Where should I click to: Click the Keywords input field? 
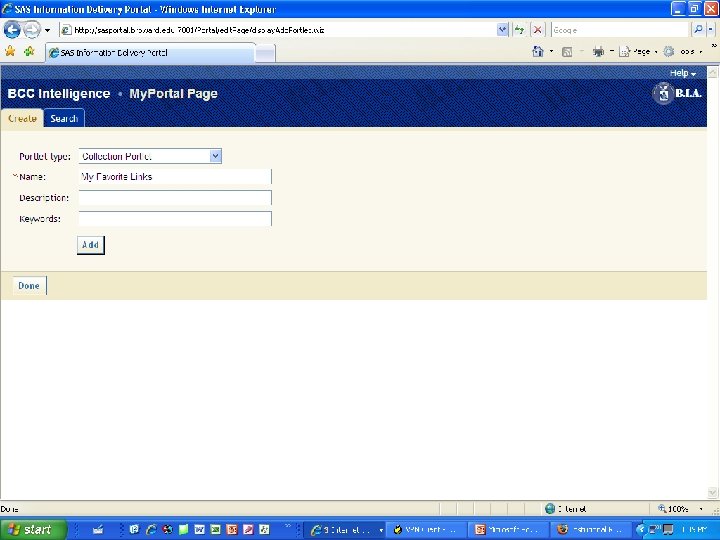(175, 219)
